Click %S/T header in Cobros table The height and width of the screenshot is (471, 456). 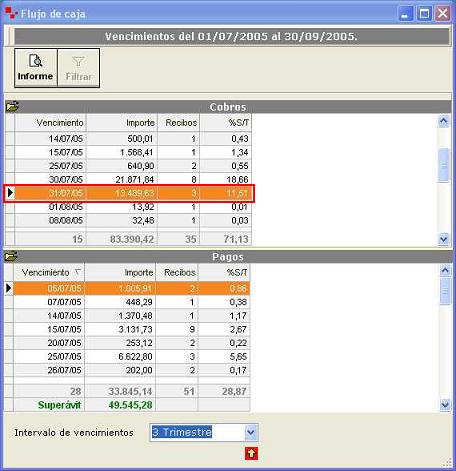point(225,123)
